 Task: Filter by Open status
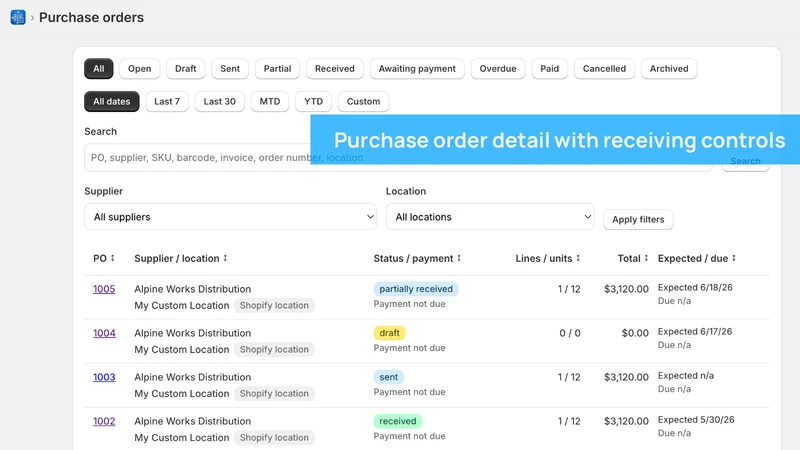[139, 69]
